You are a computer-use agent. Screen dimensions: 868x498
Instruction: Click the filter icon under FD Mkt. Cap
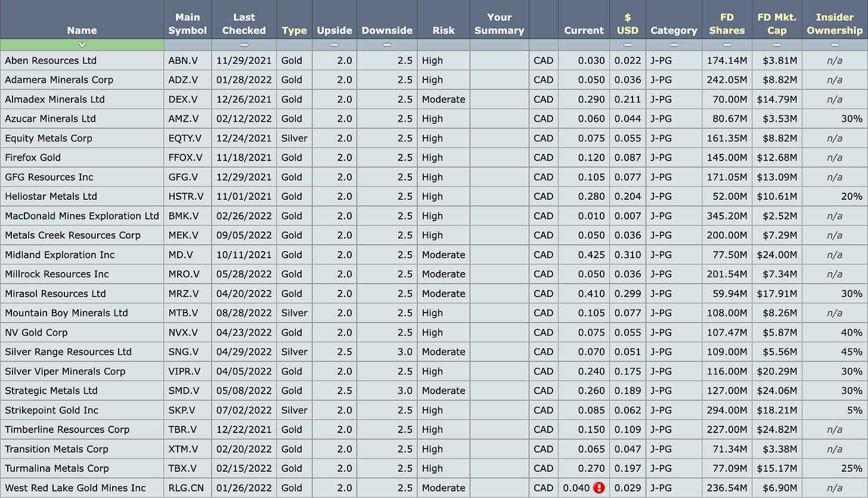777,44
